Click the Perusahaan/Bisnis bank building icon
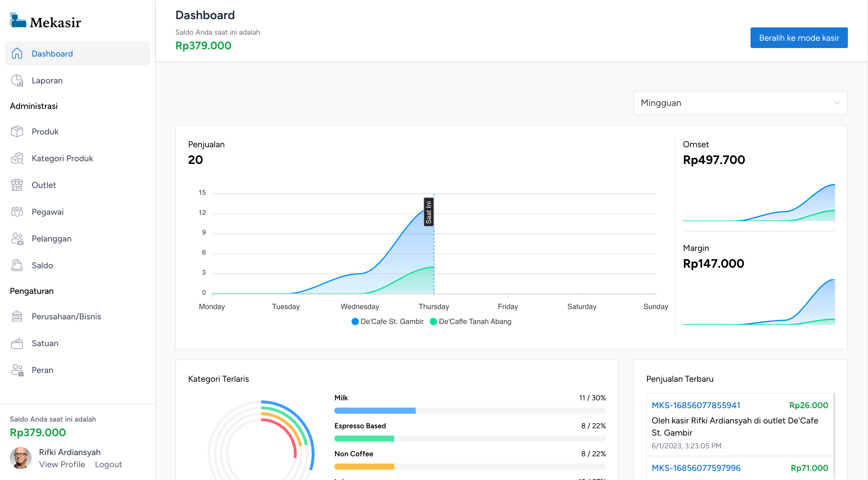 click(x=17, y=316)
